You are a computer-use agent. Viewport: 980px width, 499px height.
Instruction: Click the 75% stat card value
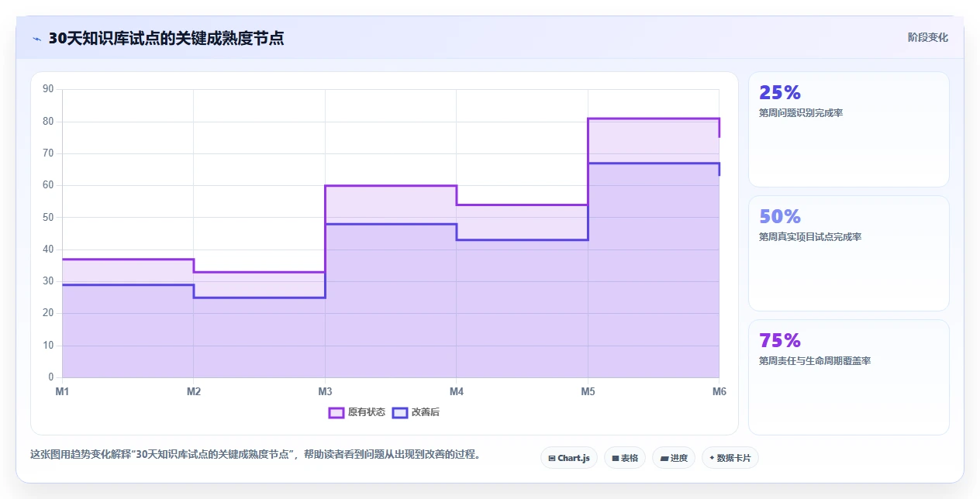point(780,341)
